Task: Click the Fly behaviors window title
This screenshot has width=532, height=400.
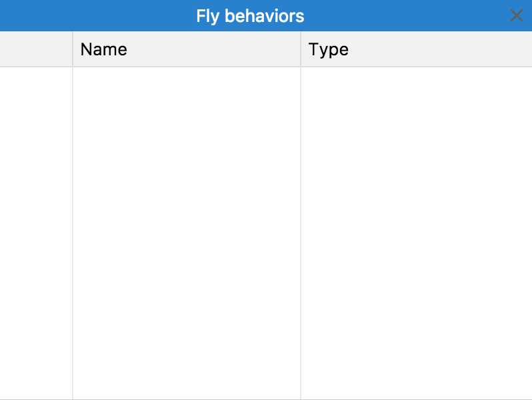Action: (x=250, y=16)
